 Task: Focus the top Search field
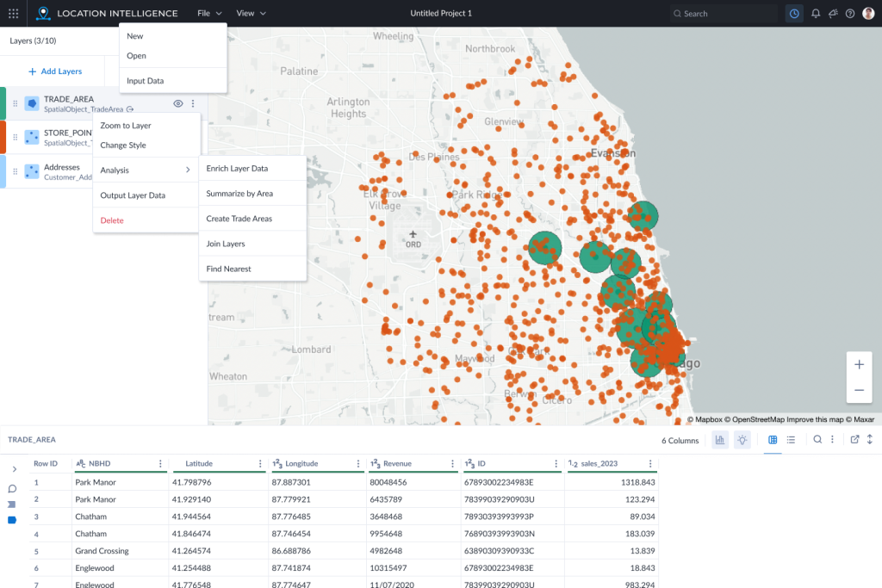pyautogui.click(x=724, y=14)
